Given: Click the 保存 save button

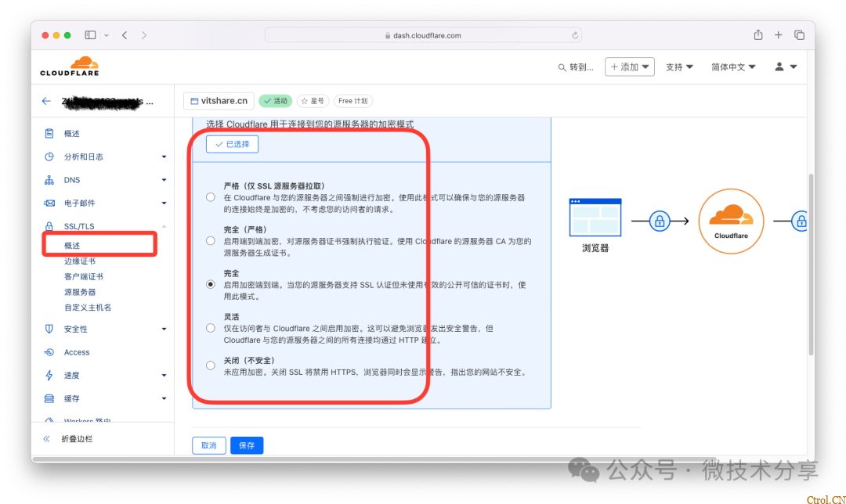Looking at the screenshot, I should 247,445.
